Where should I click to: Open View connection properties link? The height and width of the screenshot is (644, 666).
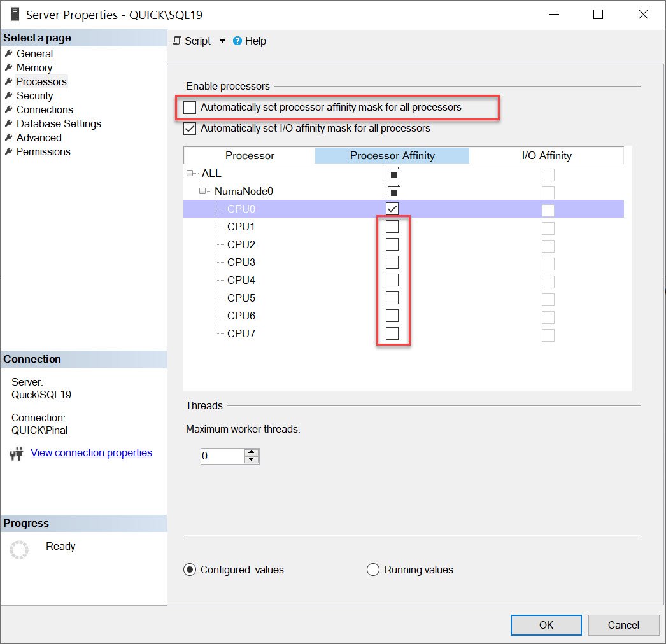91,452
